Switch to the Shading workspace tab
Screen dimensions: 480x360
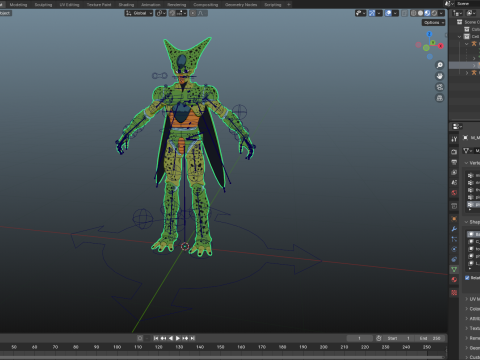tap(126, 5)
